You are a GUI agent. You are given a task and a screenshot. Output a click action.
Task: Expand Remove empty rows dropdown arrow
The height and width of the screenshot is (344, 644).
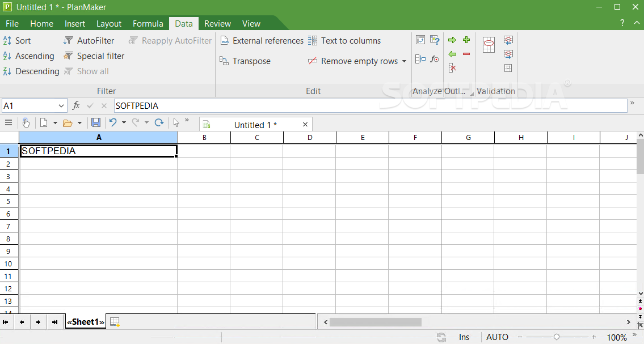404,61
